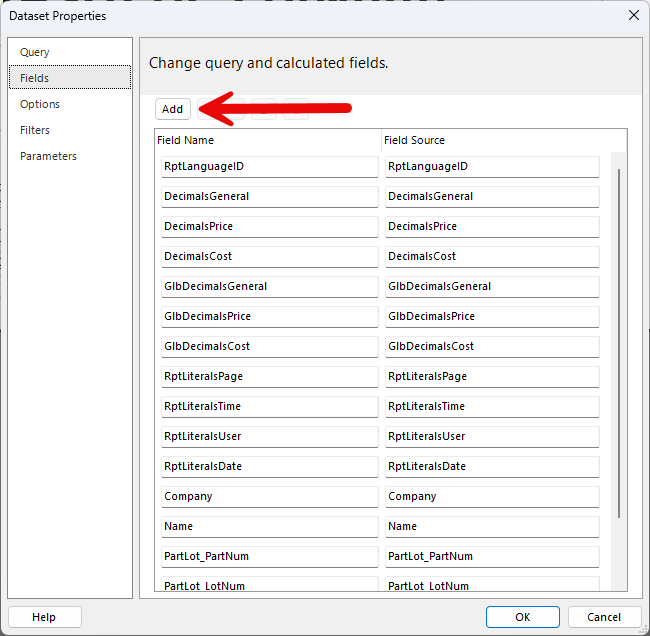
Task: Click the Company field name box
Action: tap(269, 497)
